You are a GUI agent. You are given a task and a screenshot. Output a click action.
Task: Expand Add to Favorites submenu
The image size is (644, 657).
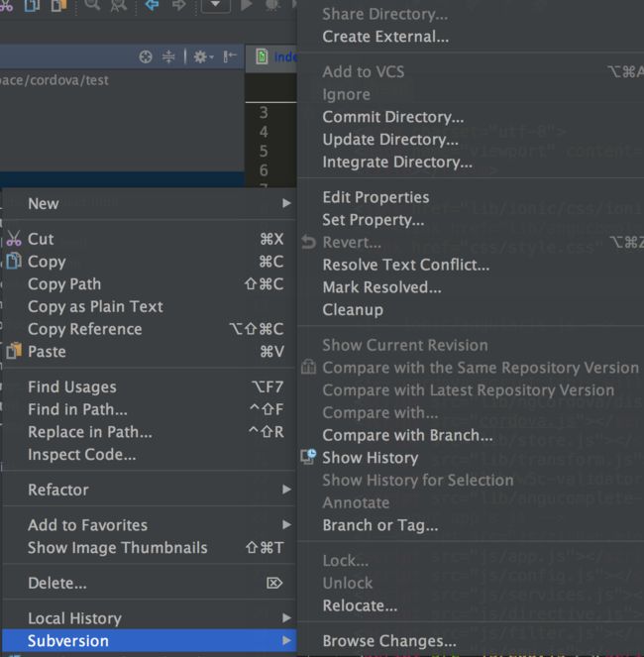tap(150, 525)
